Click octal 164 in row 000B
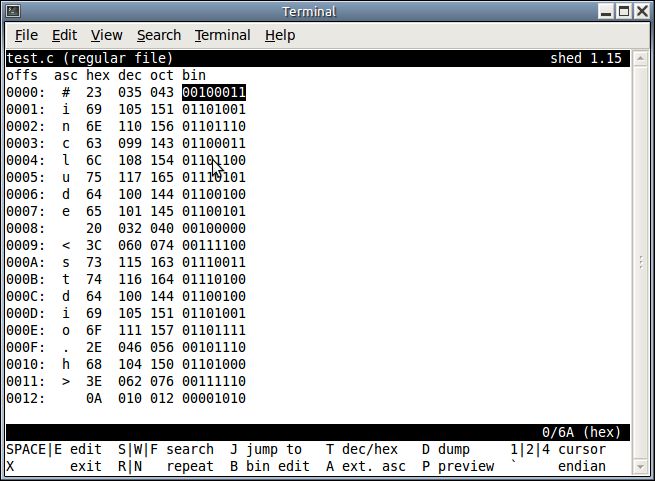This screenshot has width=655, height=481. 162,279
